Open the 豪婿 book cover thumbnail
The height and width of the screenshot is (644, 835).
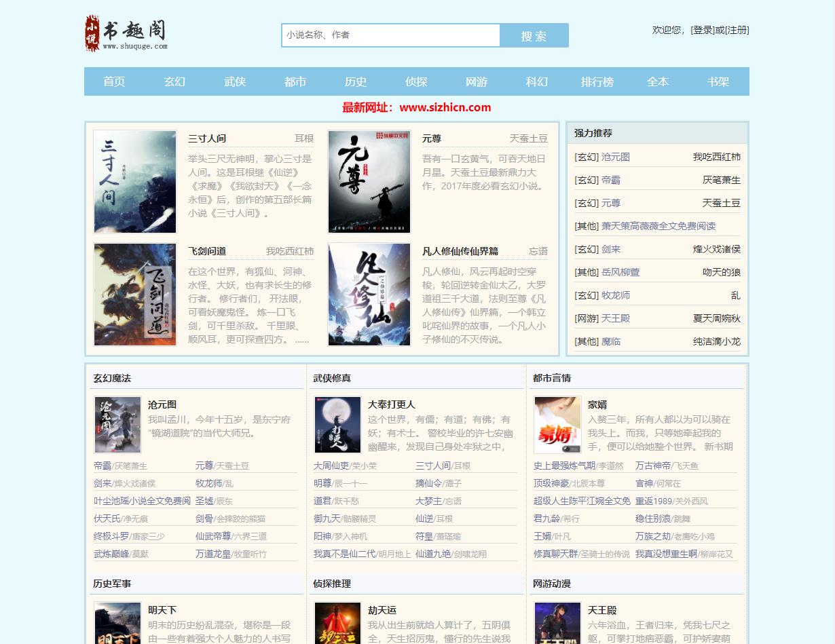click(557, 425)
